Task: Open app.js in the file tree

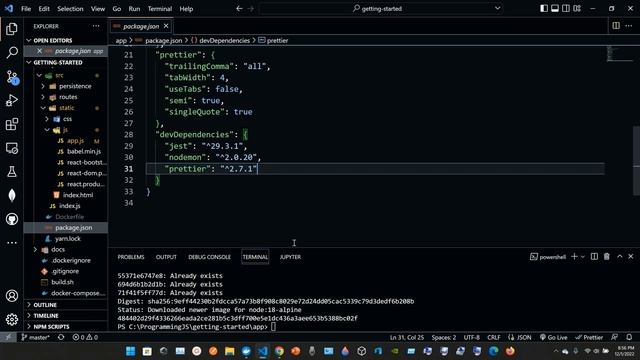Action: [76, 141]
